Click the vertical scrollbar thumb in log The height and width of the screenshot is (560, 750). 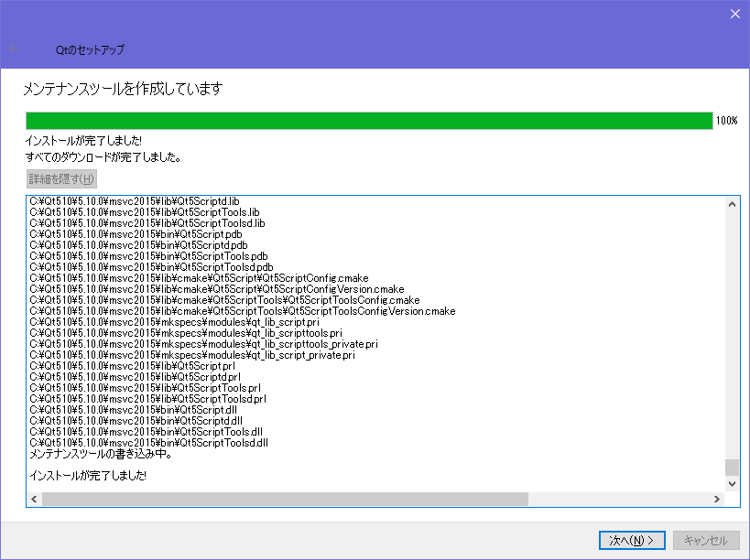pyautogui.click(x=732, y=468)
